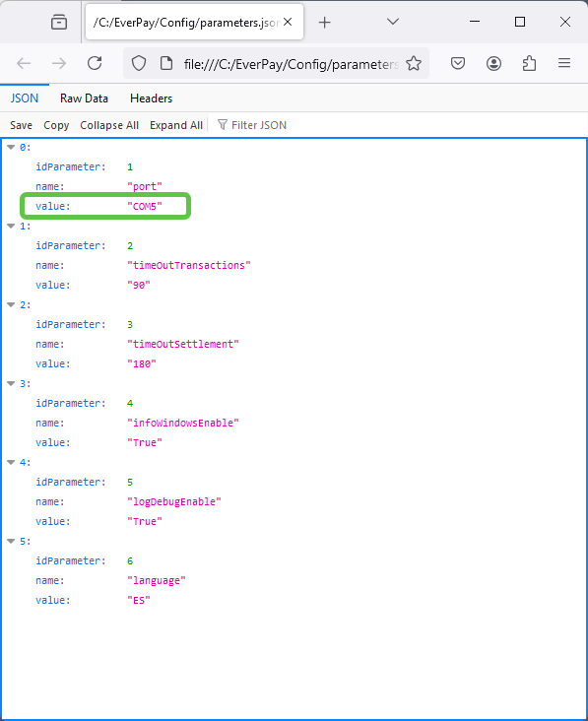The image size is (588, 721).
Task: Click the Save button
Action: pos(21,125)
